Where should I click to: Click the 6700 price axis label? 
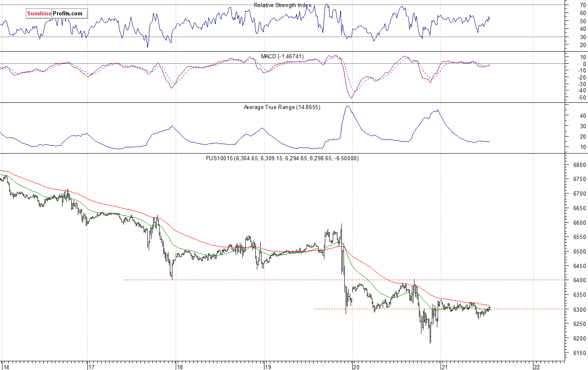click(580, 194)
